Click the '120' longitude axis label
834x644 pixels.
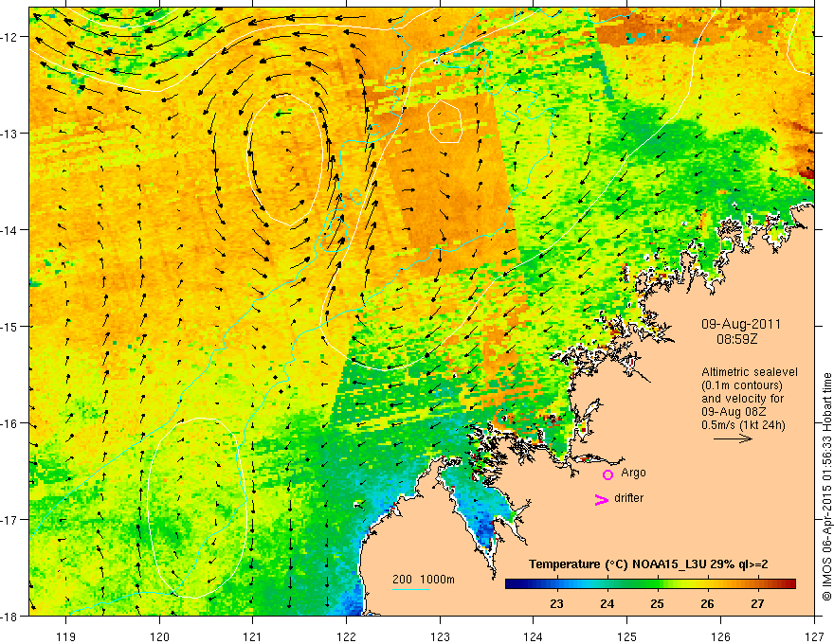point(159,636)
